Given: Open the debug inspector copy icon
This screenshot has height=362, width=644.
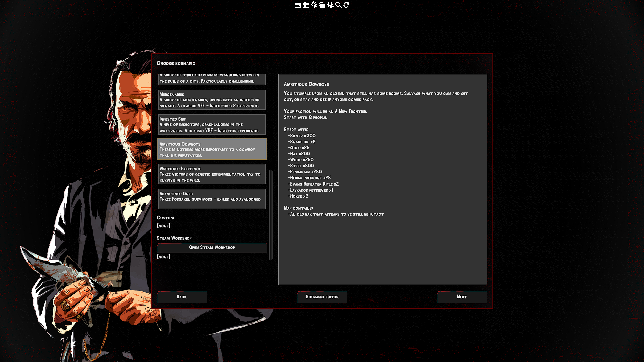Looking at the screenshot, I should 322,5.
